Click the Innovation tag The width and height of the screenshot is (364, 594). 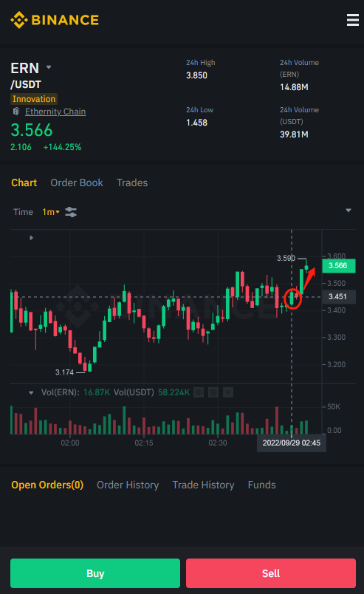[34, 99]
